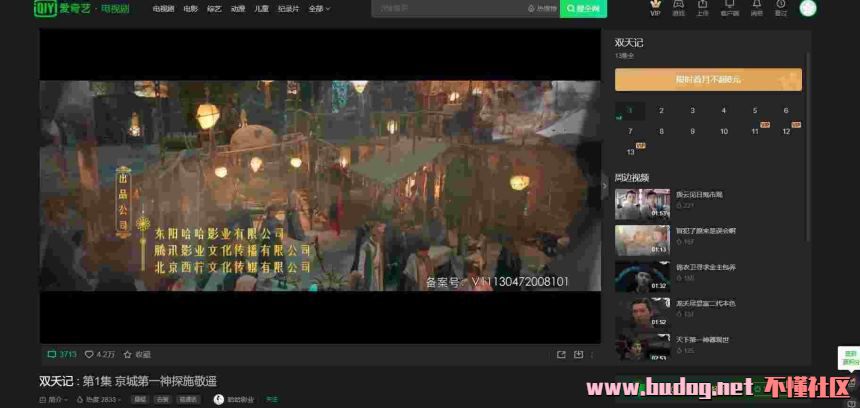Click the third genre tag below title
The width and height of the screenshot is (860, 408).
188,400
